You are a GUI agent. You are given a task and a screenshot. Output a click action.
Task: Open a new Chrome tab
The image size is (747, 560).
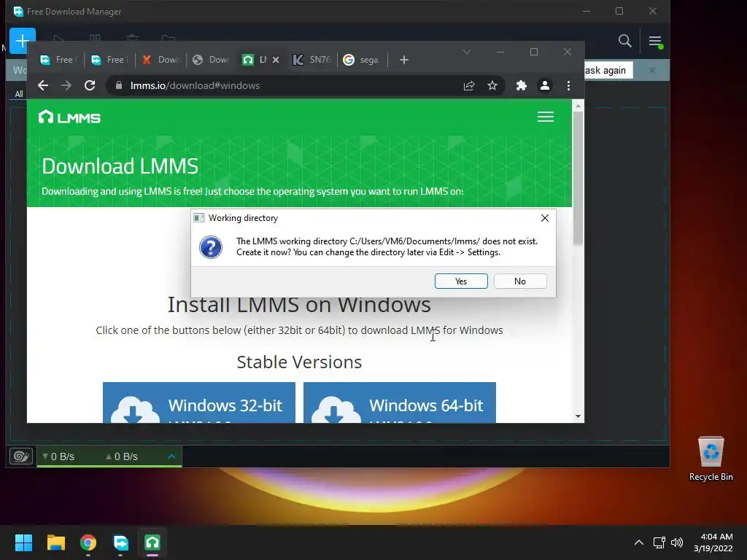404,60
